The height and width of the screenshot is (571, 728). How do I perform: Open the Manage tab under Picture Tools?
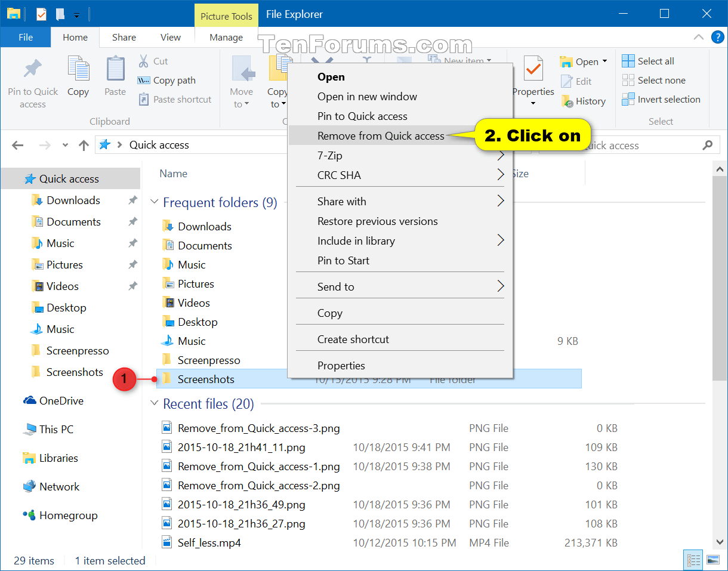(x=226, y=37)
